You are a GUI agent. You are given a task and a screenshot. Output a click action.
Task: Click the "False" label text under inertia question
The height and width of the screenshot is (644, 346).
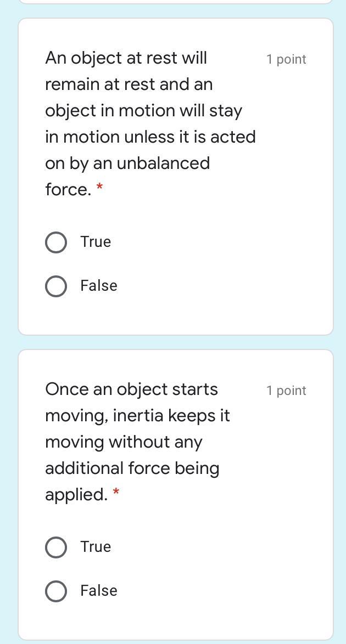[x=99, y=591]
